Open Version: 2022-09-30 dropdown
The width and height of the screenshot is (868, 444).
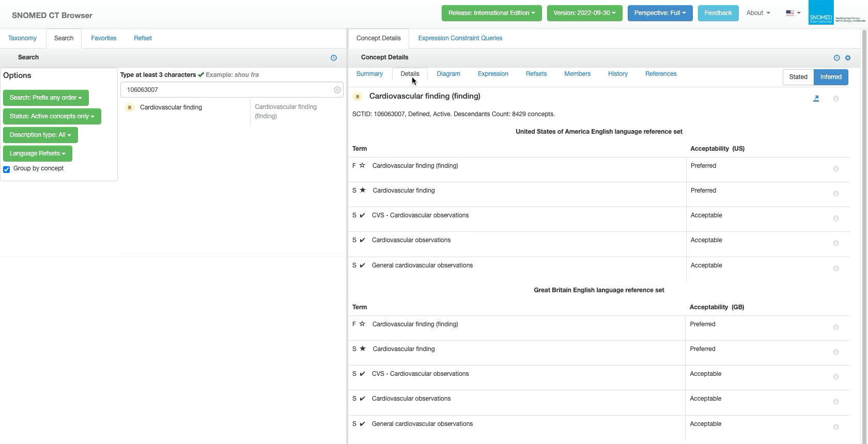[x=584, y=13]
